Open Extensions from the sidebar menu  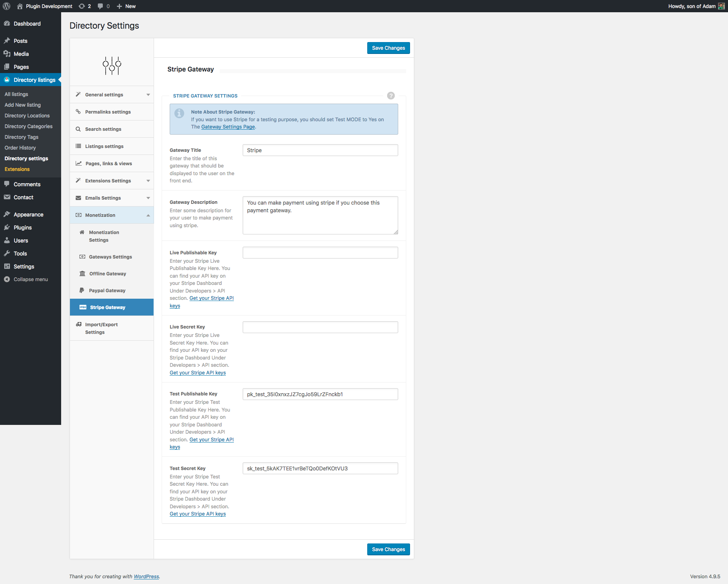pos(17,169)
